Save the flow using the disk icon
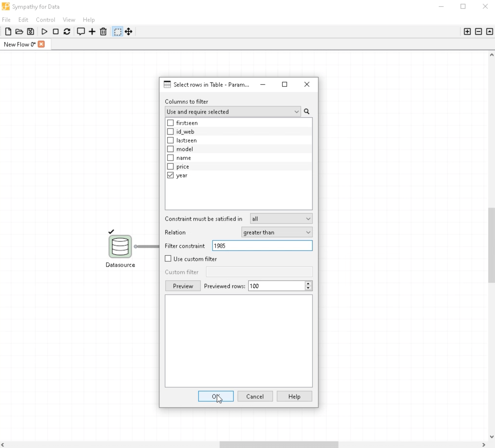Viewport: 495px width, 448px height. tap(31, 31)
